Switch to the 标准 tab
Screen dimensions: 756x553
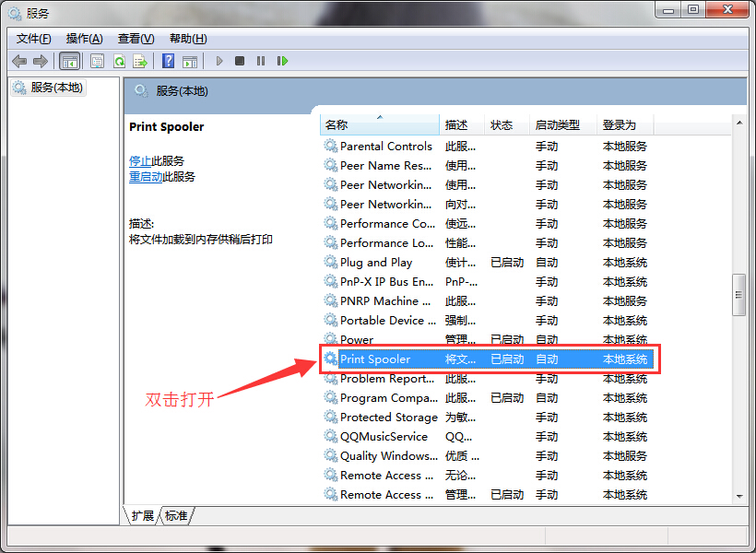176,515
